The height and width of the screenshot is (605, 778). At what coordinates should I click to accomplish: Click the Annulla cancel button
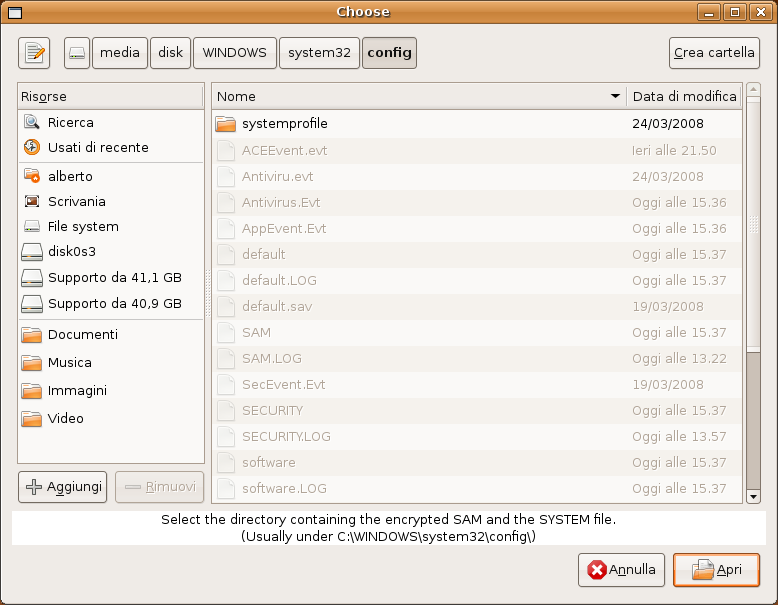coord(621,570)
